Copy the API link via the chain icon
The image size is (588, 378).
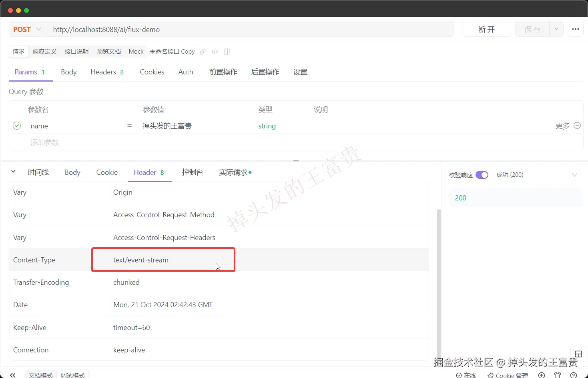tap(203, 52)
